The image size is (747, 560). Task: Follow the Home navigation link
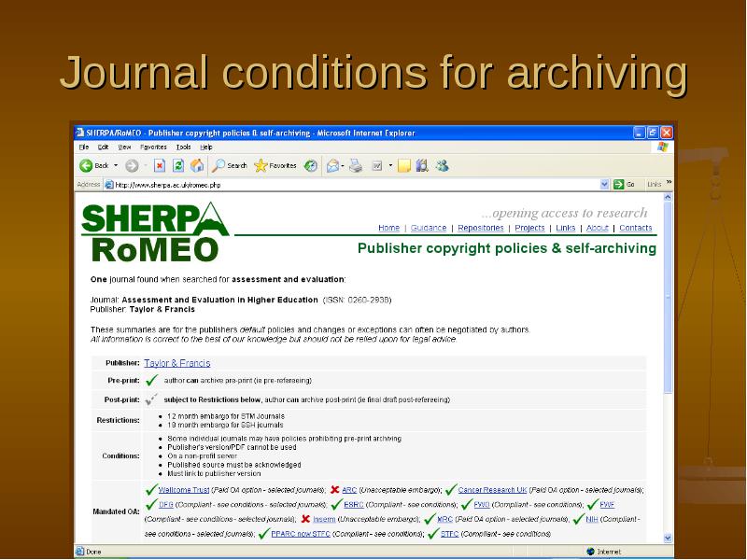tap(388, 228)
